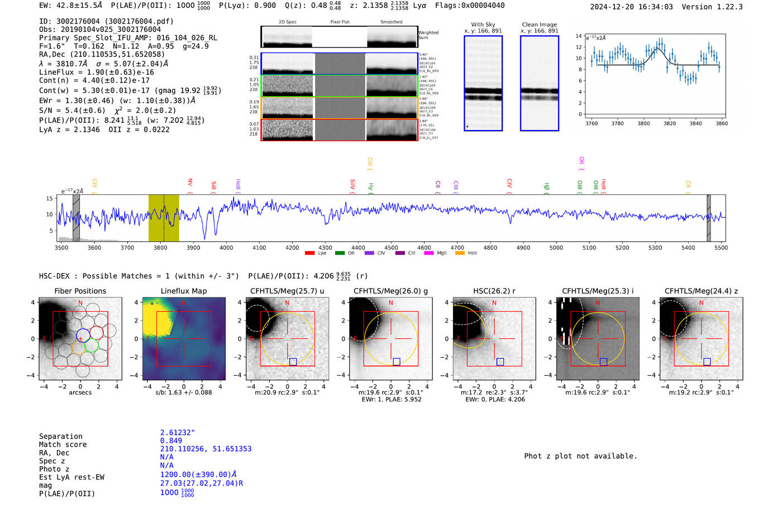Open the Clean Image thumbnail
The height and width of the screenshot is (532, 782).
click(540, 83)
